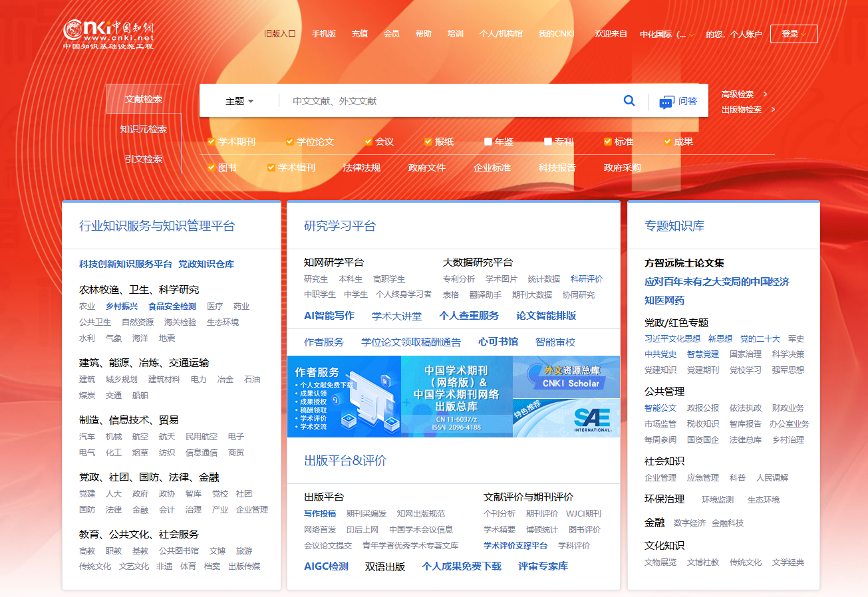Open the 问答 chat bubble icon
Screen dimensions: 868x597
pyautogui.click(x=666, y=102)
